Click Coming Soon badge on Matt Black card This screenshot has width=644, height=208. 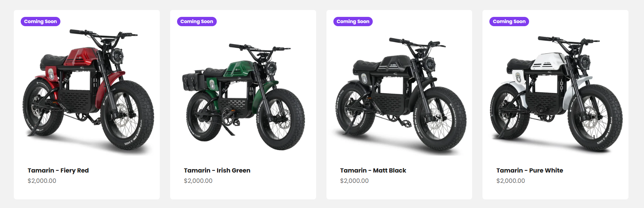click(353, 21)
